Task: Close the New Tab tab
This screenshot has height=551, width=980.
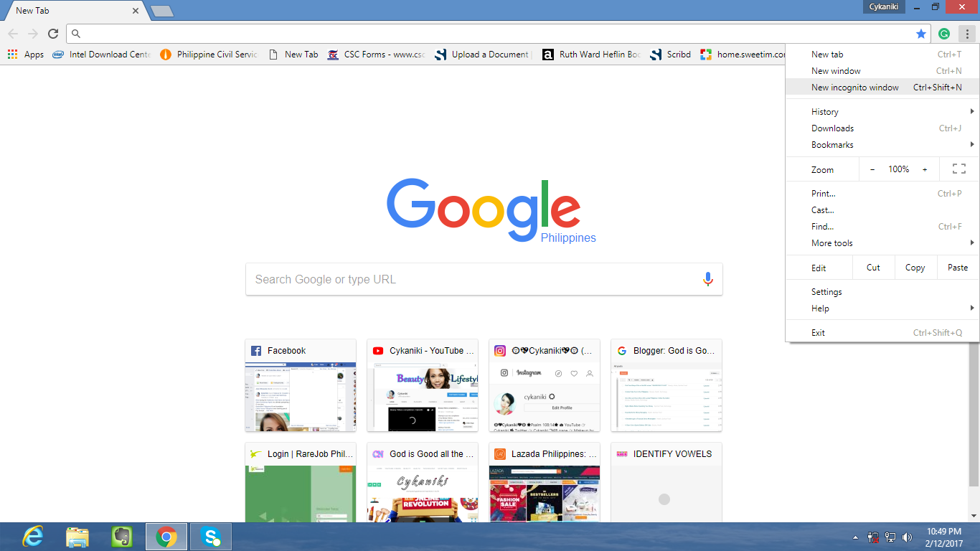Action: click(x=136, y=11)
